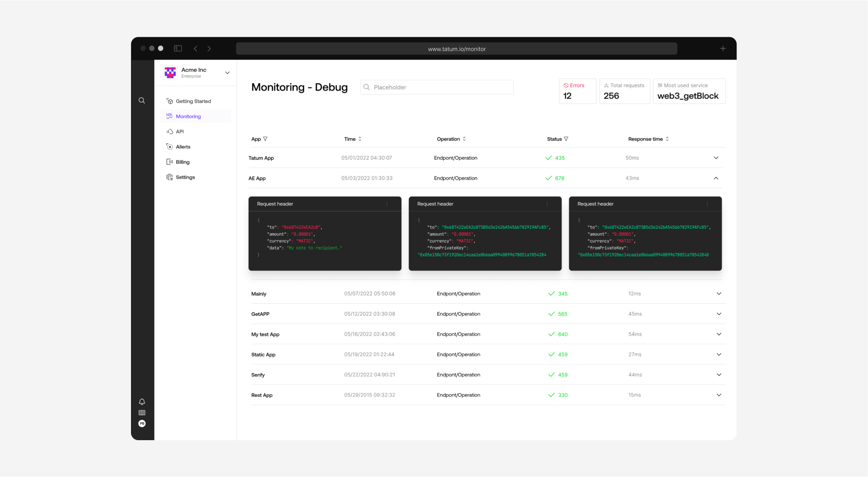Open the Acme Inc workspace dropdown
868x477 pixels.
227,73
